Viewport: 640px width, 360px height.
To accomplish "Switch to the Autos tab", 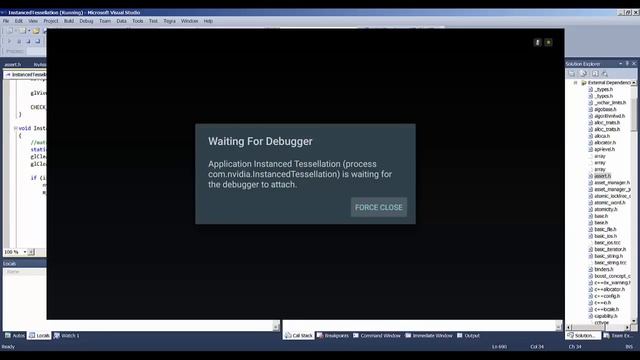I will pyautogui.click(x=15, y=336).
